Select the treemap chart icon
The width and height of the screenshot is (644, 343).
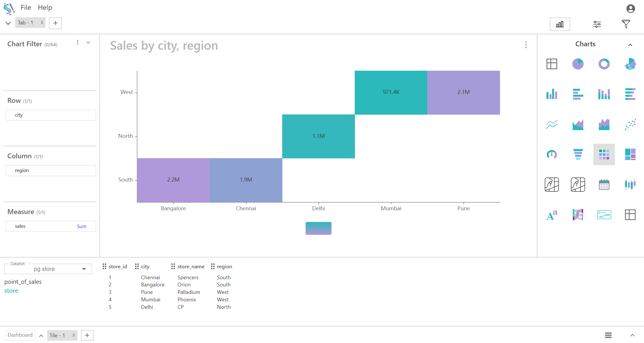click(630, 154)
